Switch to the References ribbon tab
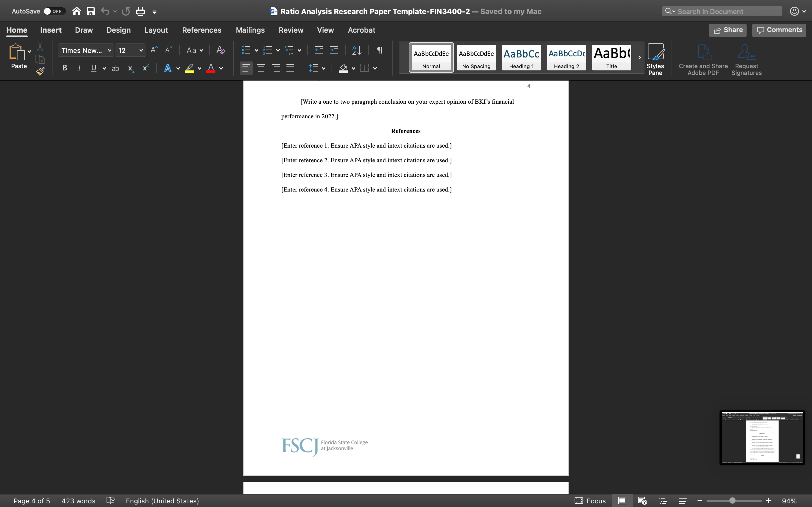Viewport: 812px width, 507px height. tap(202, 30)
